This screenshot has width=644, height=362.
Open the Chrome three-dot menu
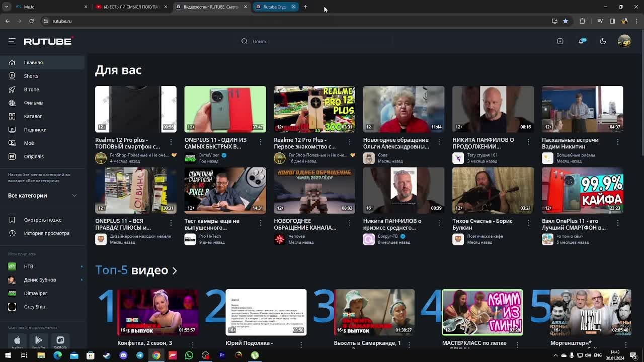pyautogui.click(x=636, y=21)
